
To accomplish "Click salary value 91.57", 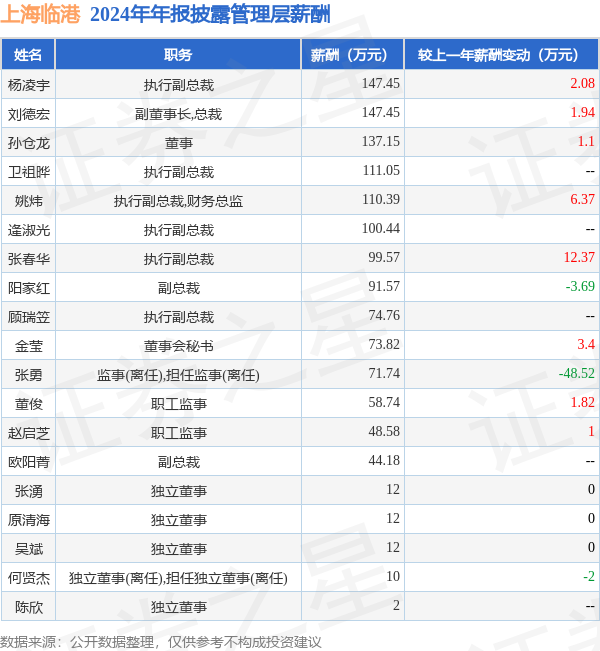I will click(x=384, y=286).
